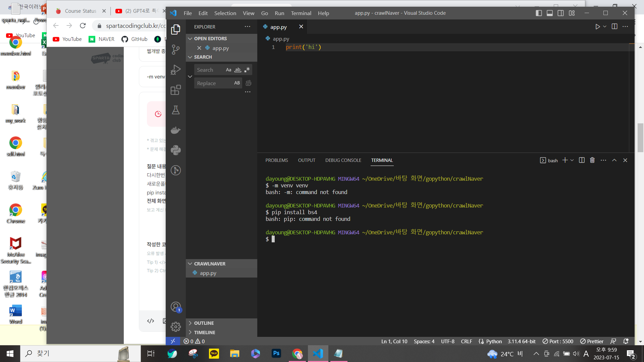
Task: Open the File menu
Action: [187, 13]
